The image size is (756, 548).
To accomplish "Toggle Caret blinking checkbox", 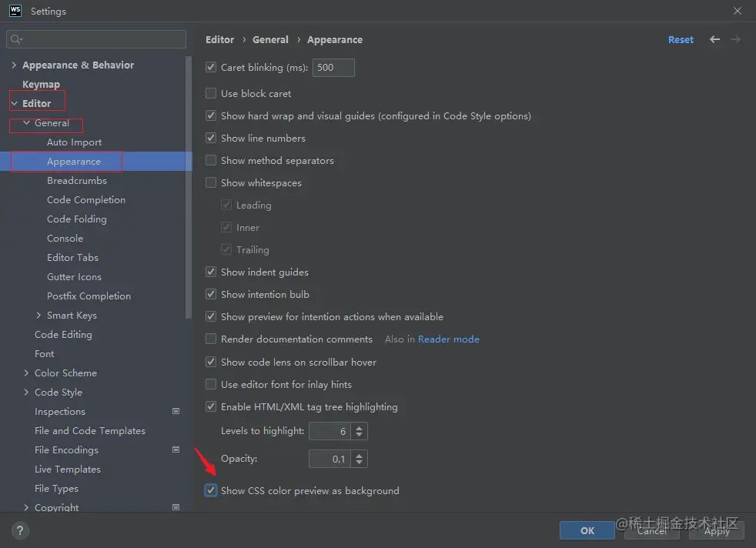I will 211,67.
